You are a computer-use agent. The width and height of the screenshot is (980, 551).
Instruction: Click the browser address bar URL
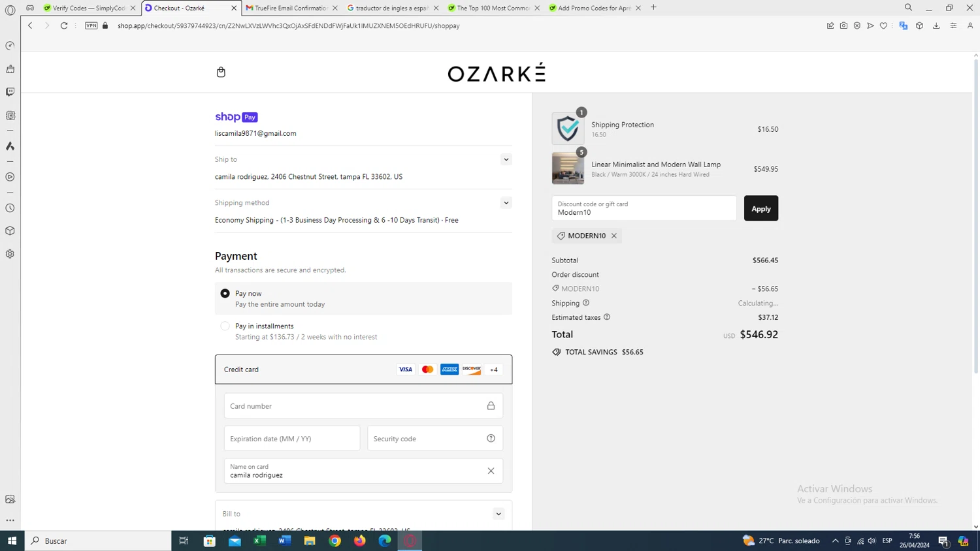(x=288, y=25)
